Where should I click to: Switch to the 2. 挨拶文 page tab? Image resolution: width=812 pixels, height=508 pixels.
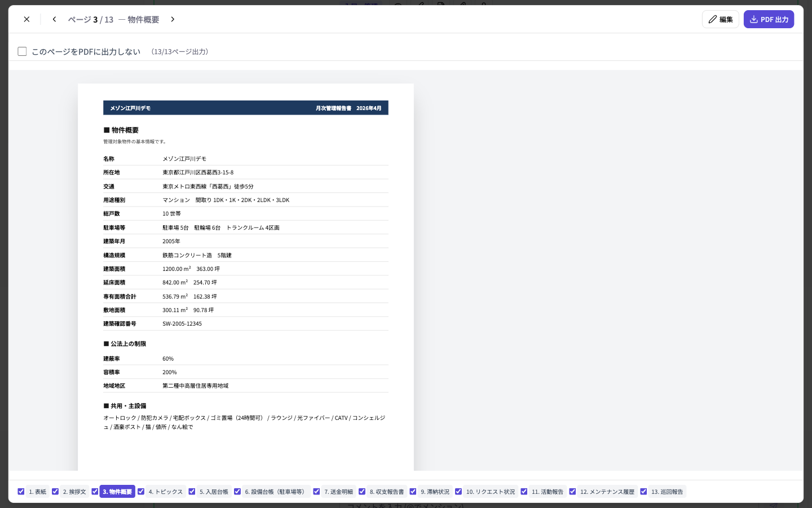74,492
